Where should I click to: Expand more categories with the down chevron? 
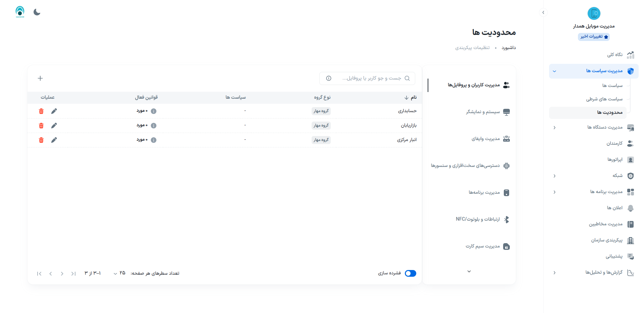click(x=469, y=271)
